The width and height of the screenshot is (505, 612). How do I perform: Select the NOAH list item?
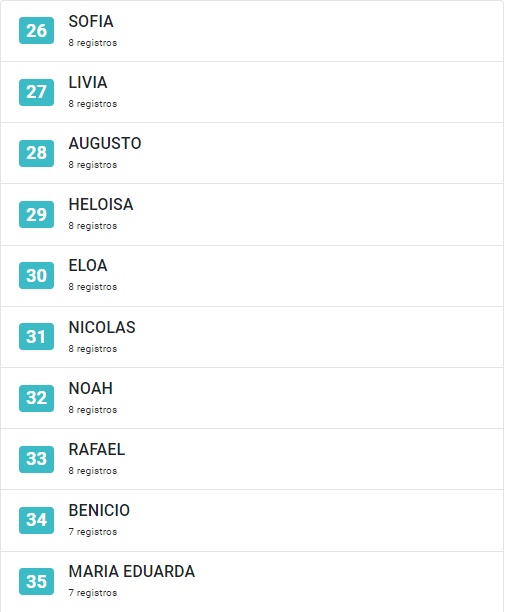[x=252, y=398]
